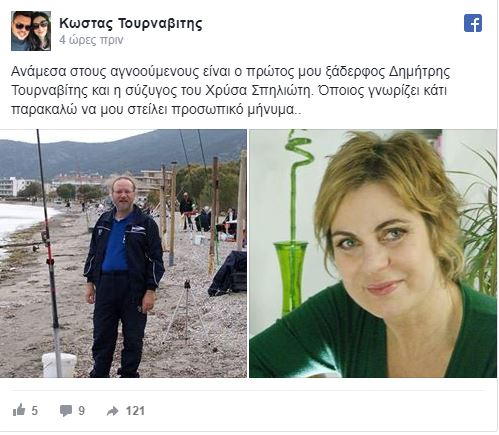
Task: Click the thumbs-up like icon
Action: pyautogui.click(x=19, y=410)
